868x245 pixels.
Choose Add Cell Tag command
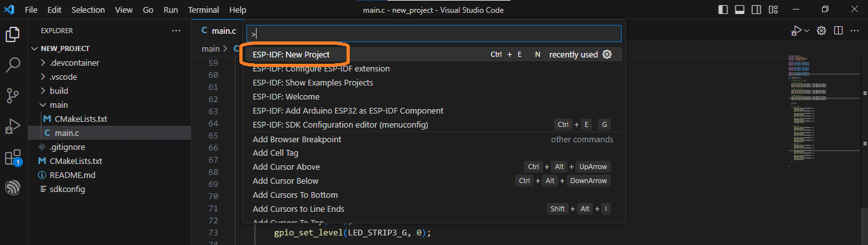[x=433, y=152]
